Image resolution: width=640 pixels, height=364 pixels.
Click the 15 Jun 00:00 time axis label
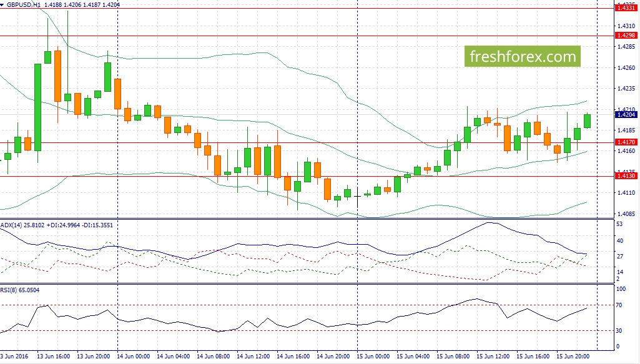(x=373, y=357)
